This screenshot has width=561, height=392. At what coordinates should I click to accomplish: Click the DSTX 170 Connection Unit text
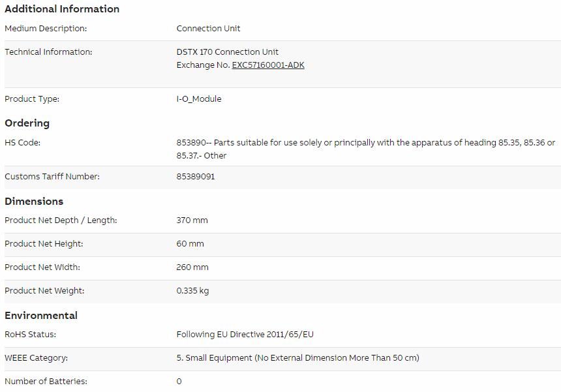[227, 52]
